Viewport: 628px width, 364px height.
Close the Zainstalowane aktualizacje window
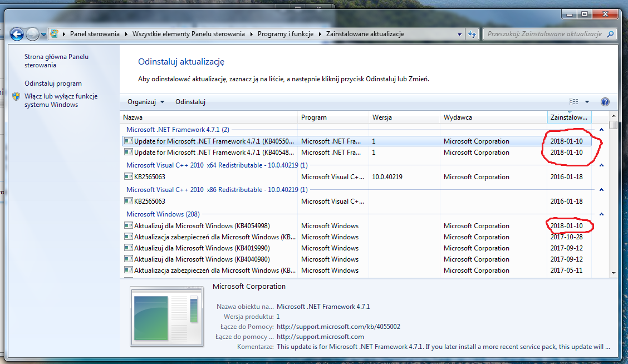[x=605, y=14]
